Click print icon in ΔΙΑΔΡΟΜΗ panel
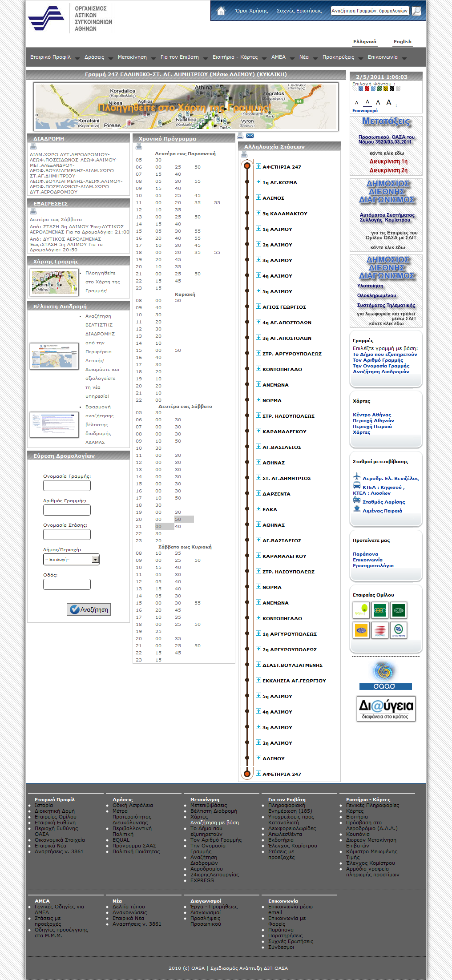 pos(33,146)
